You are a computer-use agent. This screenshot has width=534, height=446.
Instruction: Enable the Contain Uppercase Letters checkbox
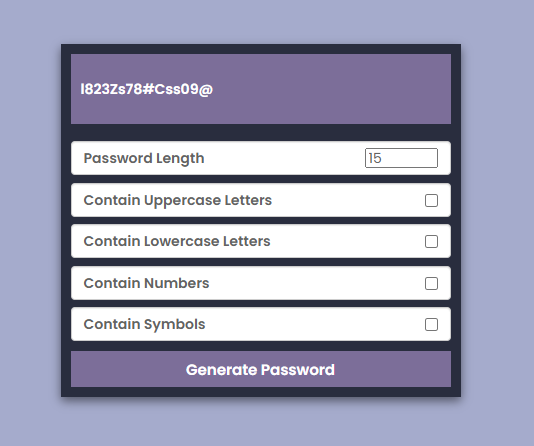click(x=431, y=201)
